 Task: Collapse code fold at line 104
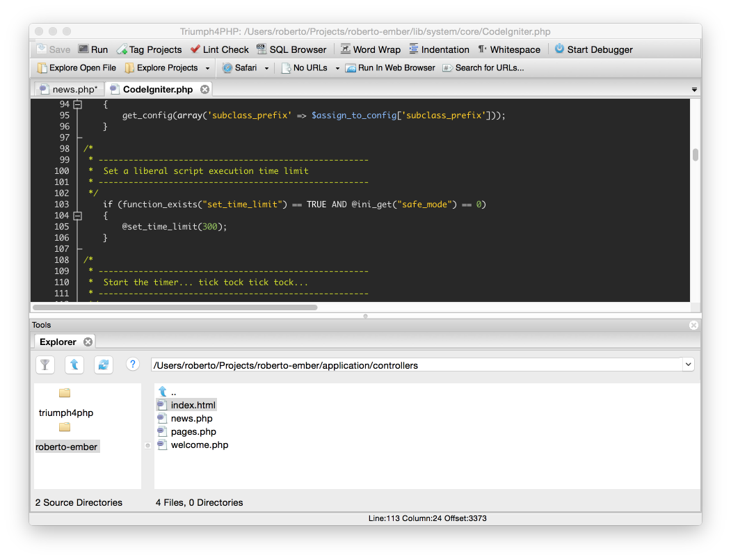(x=78, y=216)
